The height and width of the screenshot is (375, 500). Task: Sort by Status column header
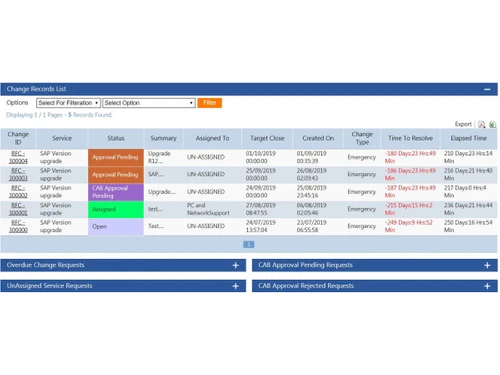point(116,138)
